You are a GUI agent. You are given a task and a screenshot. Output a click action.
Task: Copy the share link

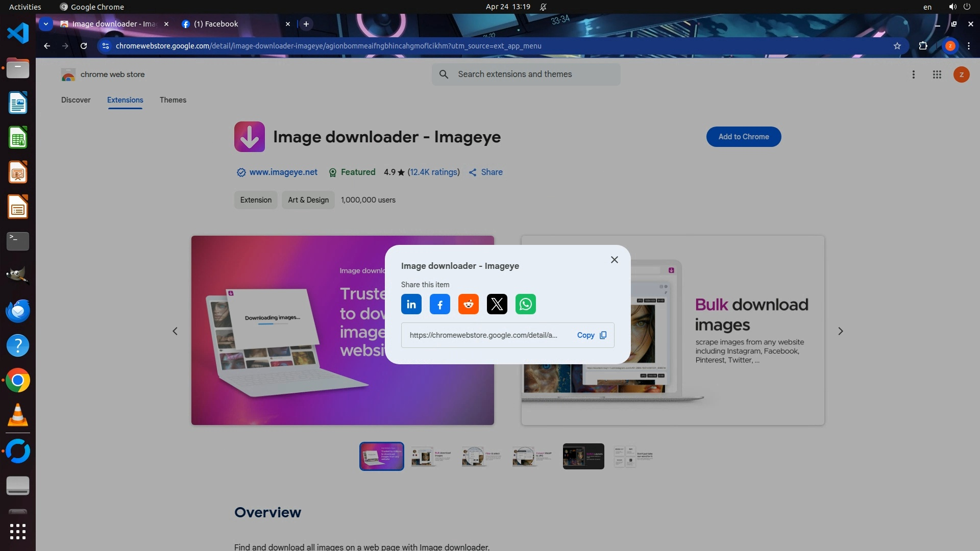tap(591, 335)
